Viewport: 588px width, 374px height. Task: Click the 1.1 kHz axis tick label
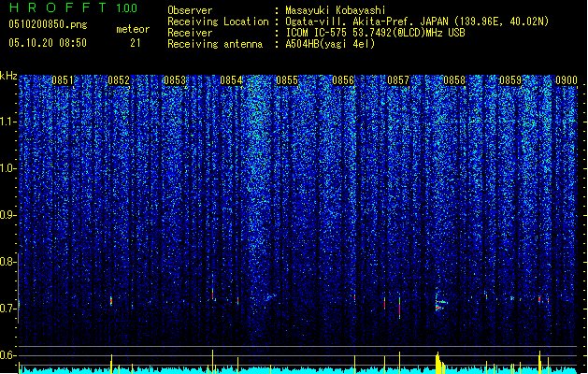click(7, 122)
